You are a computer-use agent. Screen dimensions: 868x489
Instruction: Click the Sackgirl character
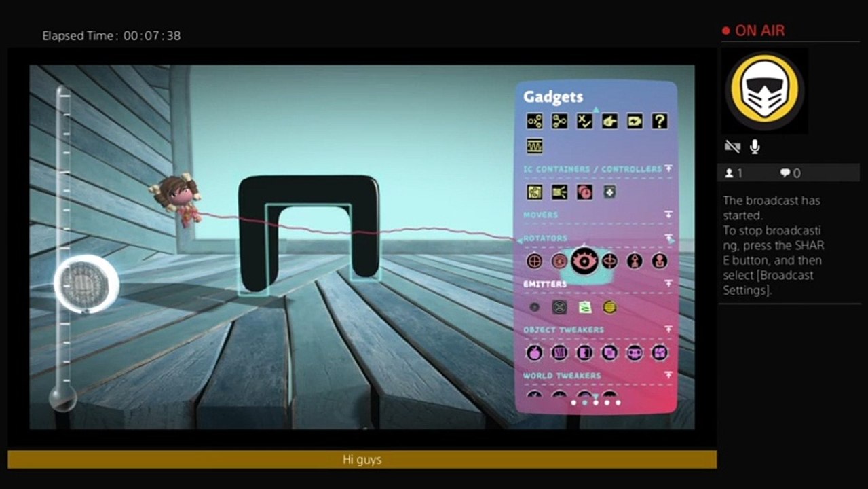coord(178,199)
